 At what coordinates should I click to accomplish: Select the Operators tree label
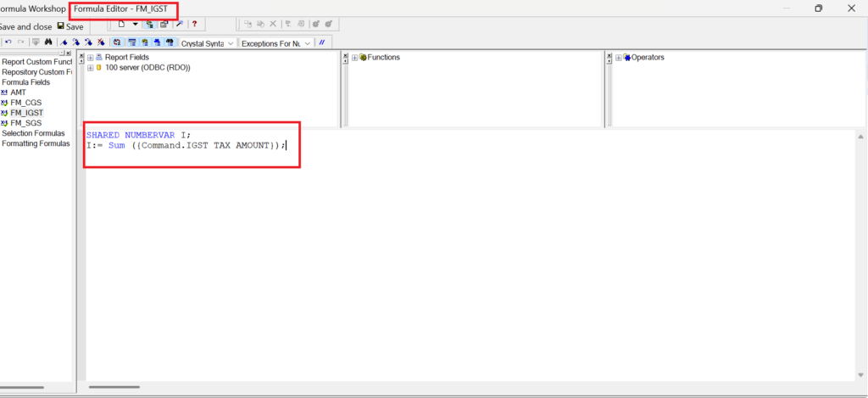648,57
